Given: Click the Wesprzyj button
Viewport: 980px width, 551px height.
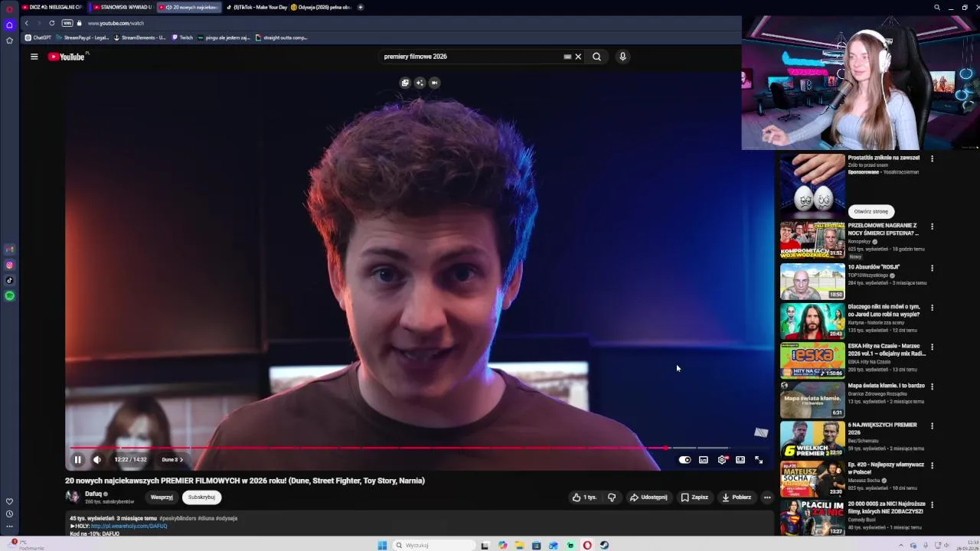Looking at the screenshot, I should pos(162,497).
